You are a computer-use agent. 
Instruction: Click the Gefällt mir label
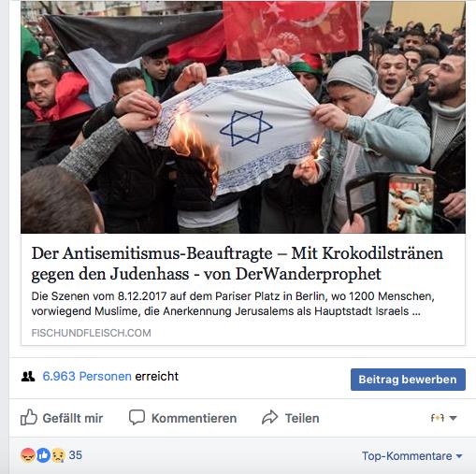pyautogui.click(x=73, y=418)
